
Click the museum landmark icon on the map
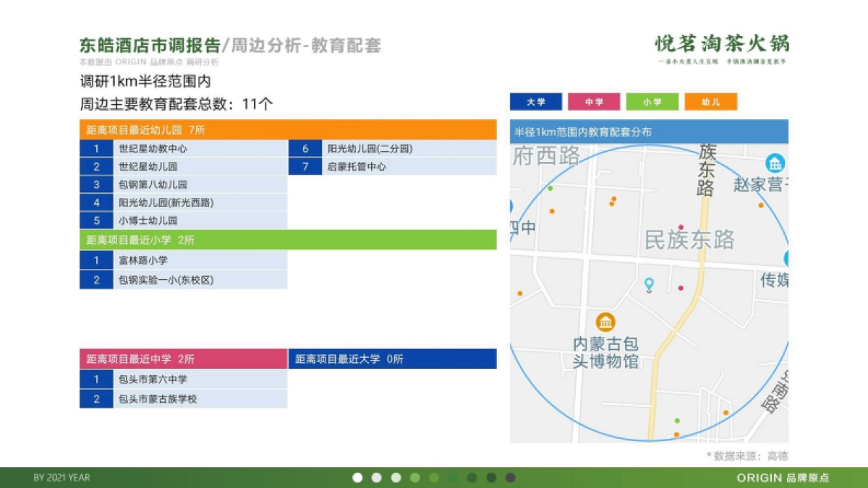click(605, 322)
